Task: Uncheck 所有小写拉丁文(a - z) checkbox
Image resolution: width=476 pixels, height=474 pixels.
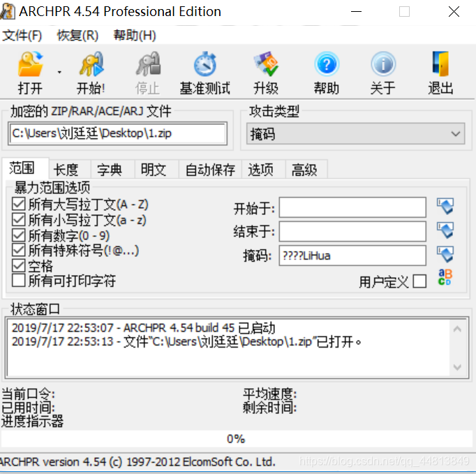Action: point(19,219)
